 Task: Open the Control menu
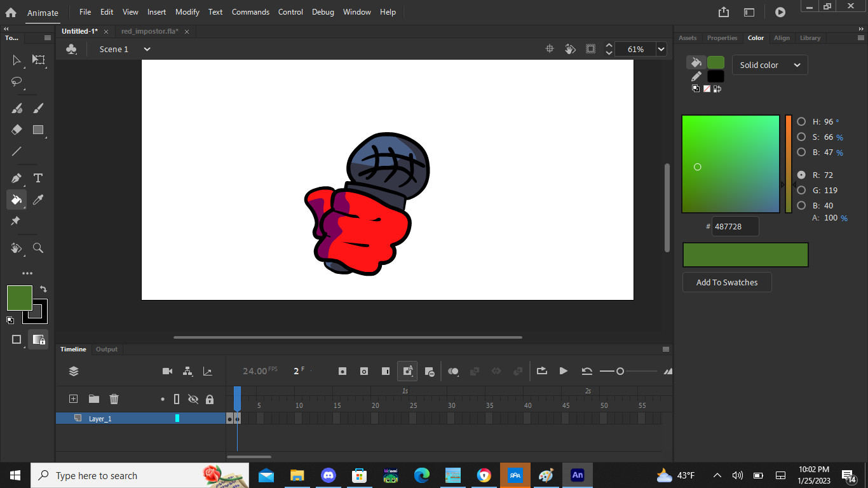pos(290,12)
